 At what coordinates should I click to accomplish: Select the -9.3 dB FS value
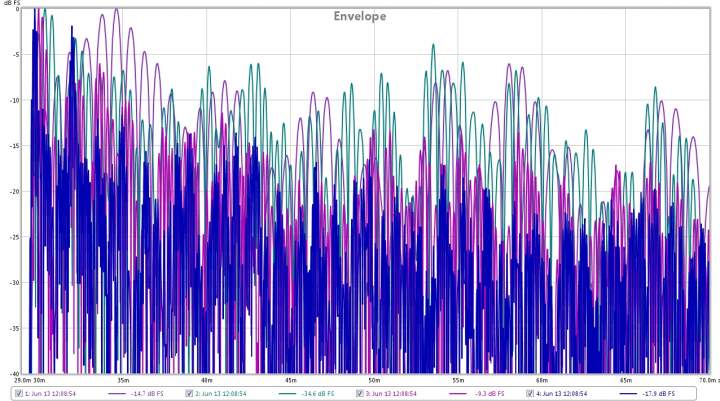(x=489, y=394)
